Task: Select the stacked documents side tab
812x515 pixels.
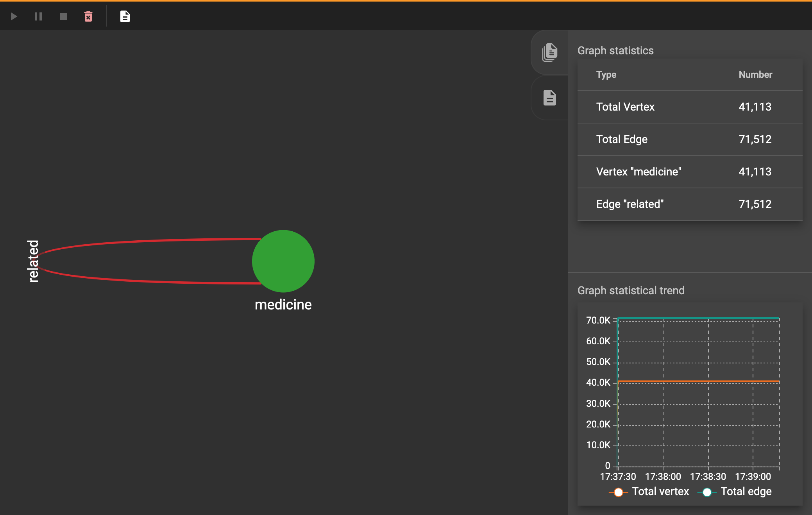Action: [550, 52]
